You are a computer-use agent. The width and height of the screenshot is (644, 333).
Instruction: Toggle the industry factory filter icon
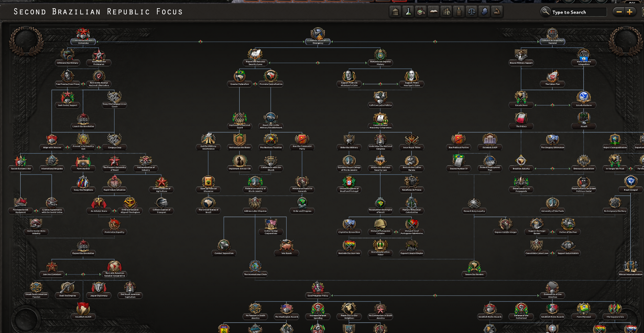tap(421, 12)
